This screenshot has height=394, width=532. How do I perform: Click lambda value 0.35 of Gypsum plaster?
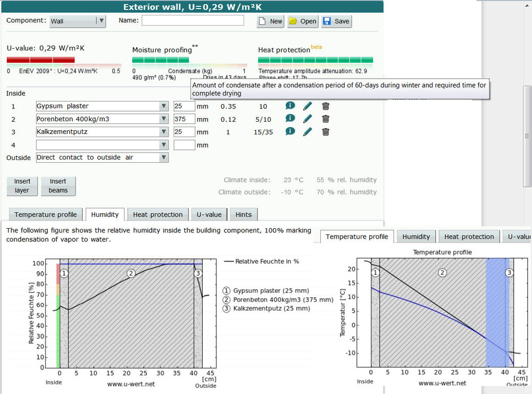(x=228, y=106)
